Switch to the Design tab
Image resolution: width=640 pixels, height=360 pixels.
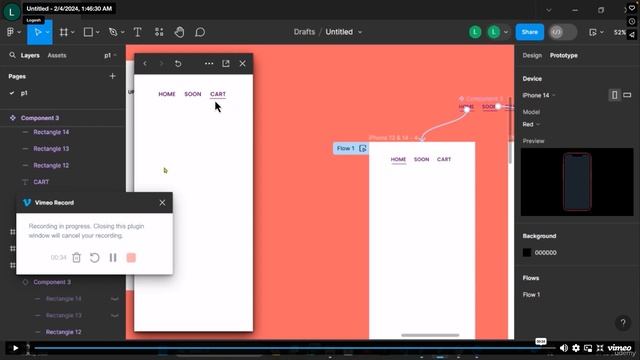(x=532, y=55)
